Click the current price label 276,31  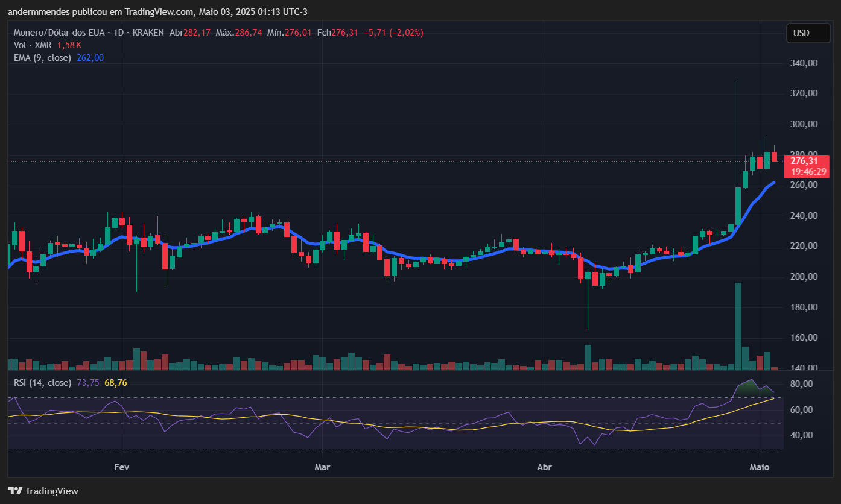coord(804,161)
